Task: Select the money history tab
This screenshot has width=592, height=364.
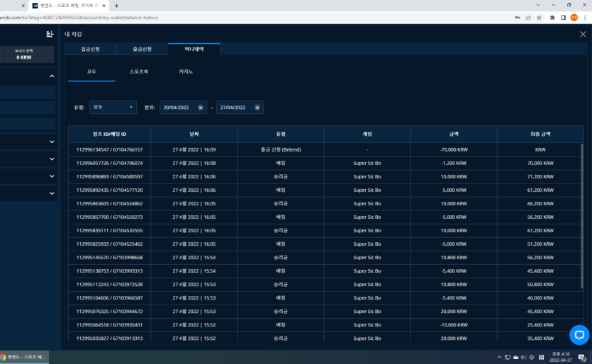Action: 194,49
